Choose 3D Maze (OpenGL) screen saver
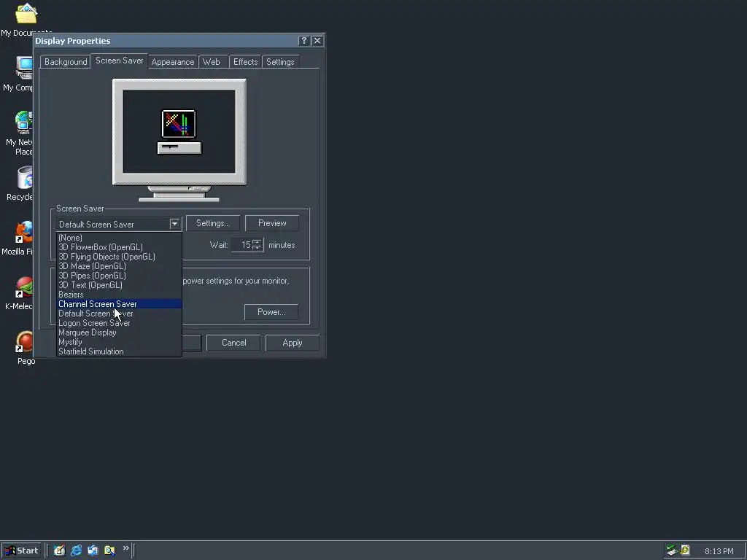Screen dimensions: 747x560 point(119,266)
